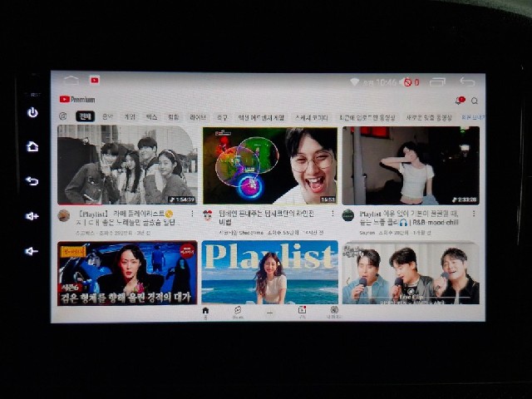Open the R&B playlist channel avatar
The height and width of the screenshot is (399, 532).
[348, 215]
